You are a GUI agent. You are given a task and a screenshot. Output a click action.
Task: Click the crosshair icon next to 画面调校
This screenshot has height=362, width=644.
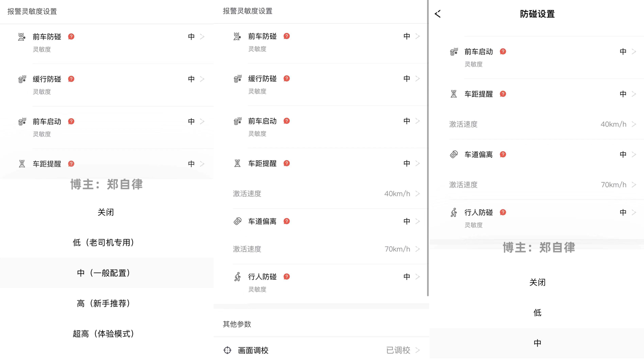click(x=227, y=350)
